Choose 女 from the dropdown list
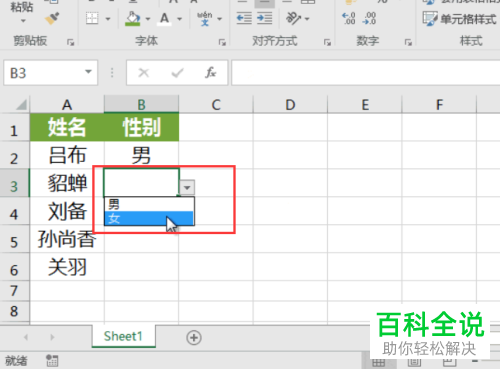 (149, 218)
